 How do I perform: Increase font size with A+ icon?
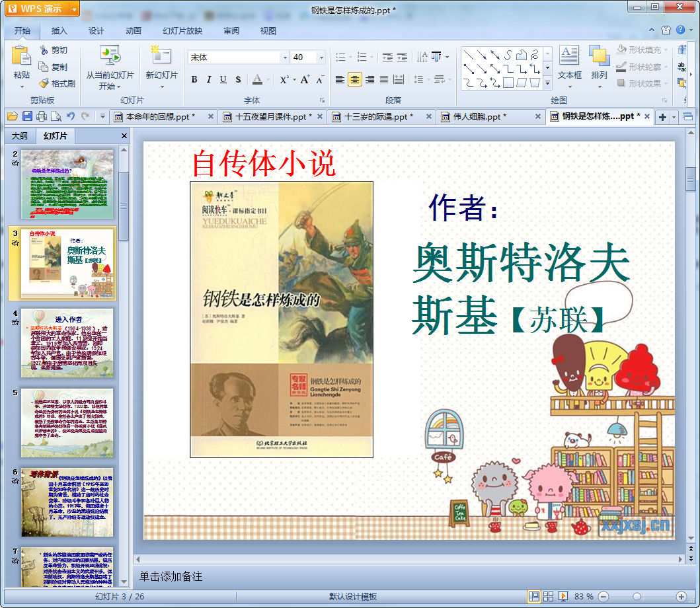pos(305,79)
